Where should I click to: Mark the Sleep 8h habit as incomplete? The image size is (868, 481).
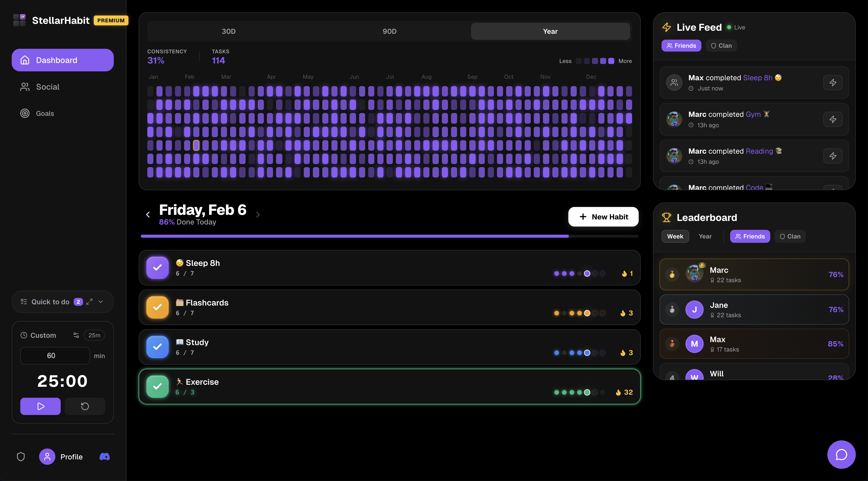coord(157,268)
